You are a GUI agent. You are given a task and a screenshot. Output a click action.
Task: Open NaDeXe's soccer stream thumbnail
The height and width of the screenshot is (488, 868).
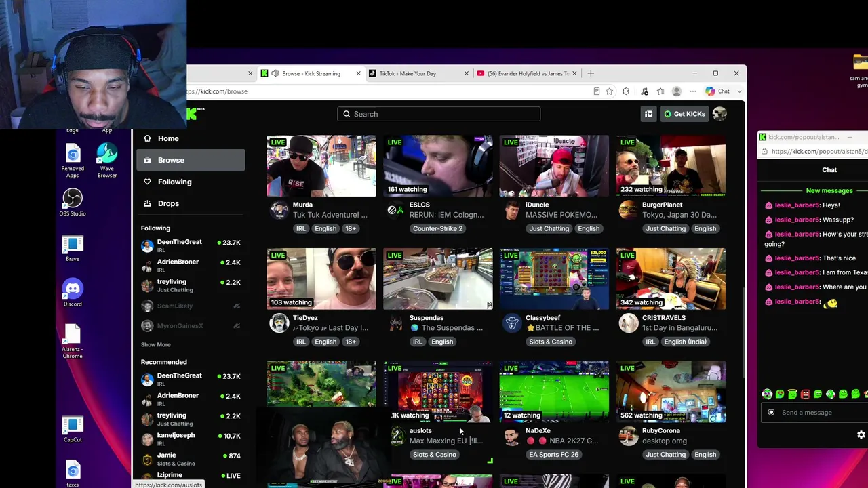pyautogui.click(x=554, y=392)
